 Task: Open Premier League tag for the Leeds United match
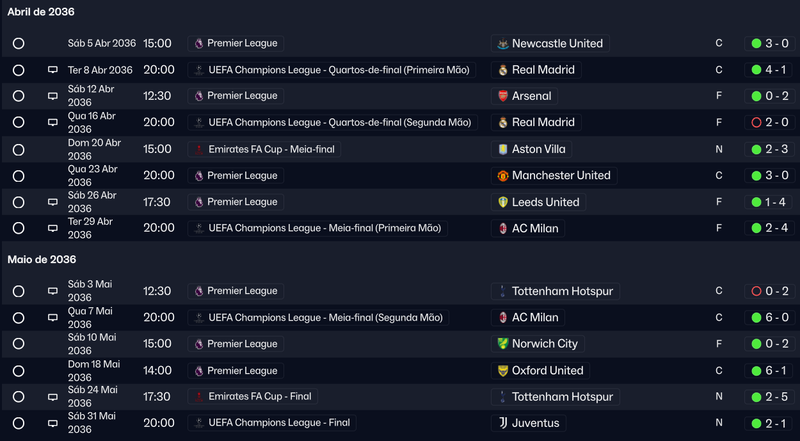coord(236,202)
